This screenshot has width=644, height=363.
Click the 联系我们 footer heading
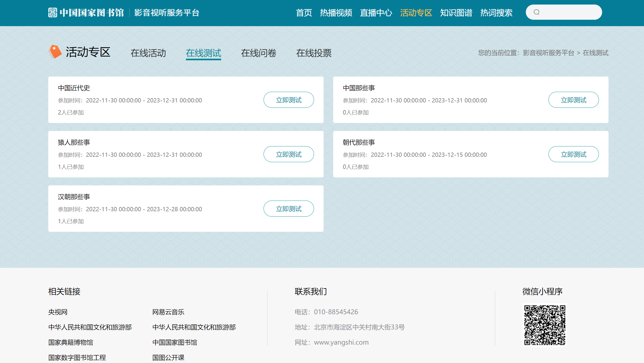311,292
